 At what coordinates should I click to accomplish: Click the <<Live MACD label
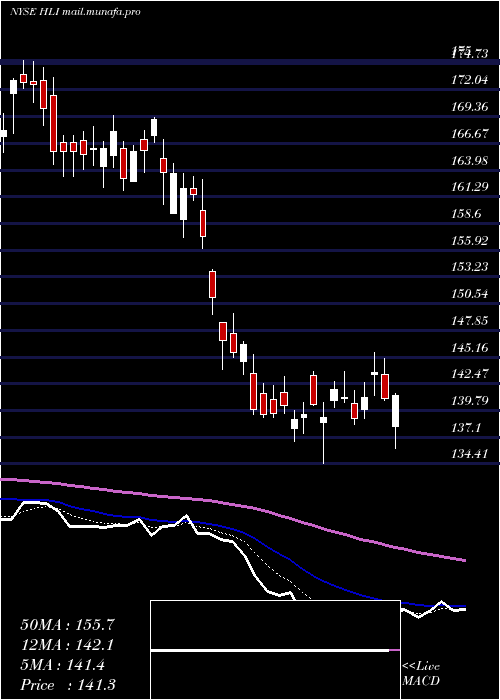pos(421,673)
